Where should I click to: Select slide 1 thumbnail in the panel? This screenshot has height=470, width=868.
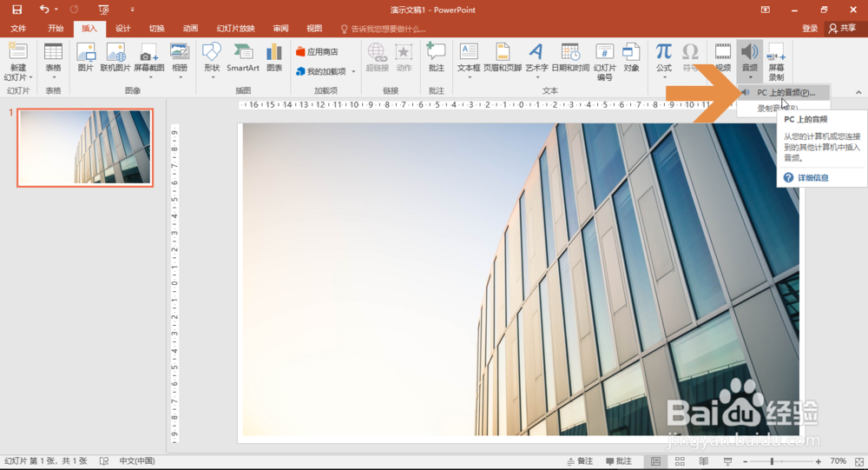click(x=85, y=148)
